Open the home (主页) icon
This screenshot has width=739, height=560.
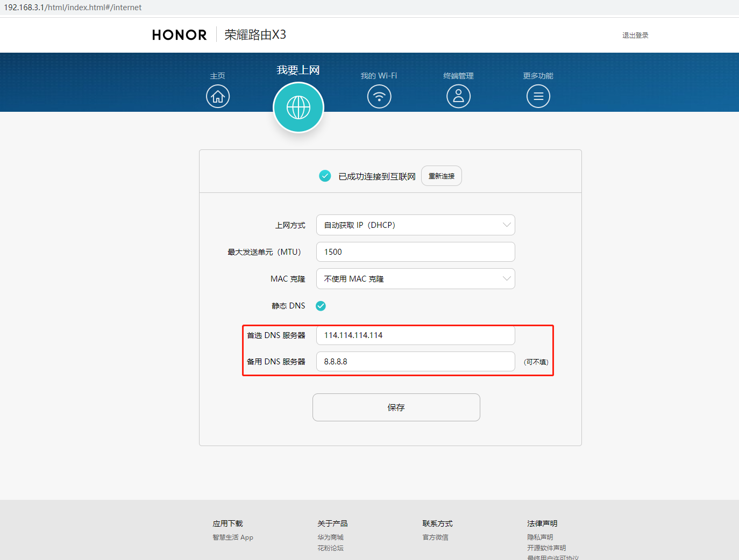(218, 97)
